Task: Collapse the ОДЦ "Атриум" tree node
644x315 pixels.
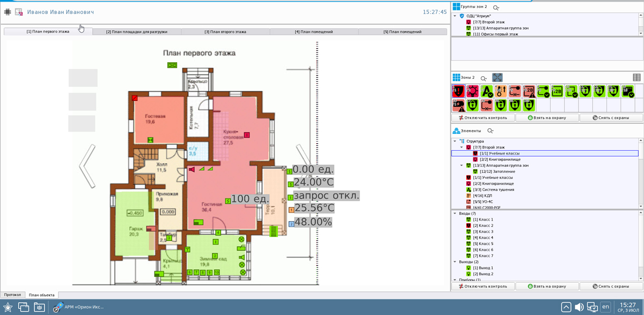Action: pos(455,16)
